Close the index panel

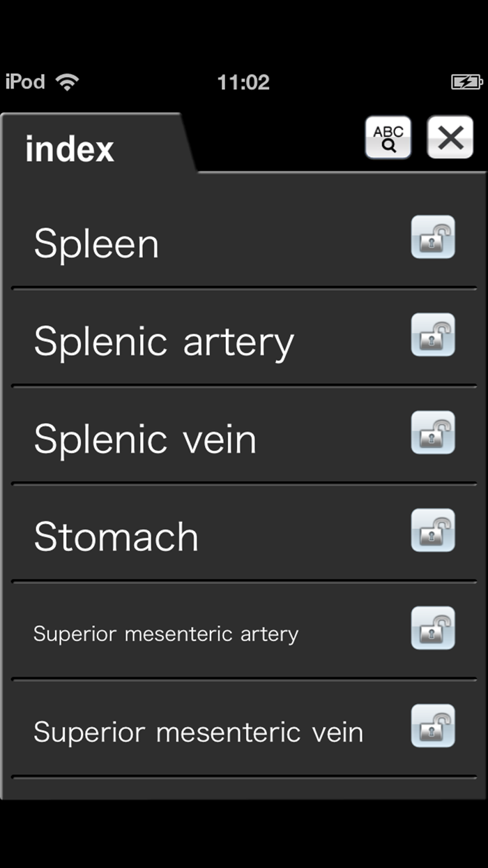[450, 137]
